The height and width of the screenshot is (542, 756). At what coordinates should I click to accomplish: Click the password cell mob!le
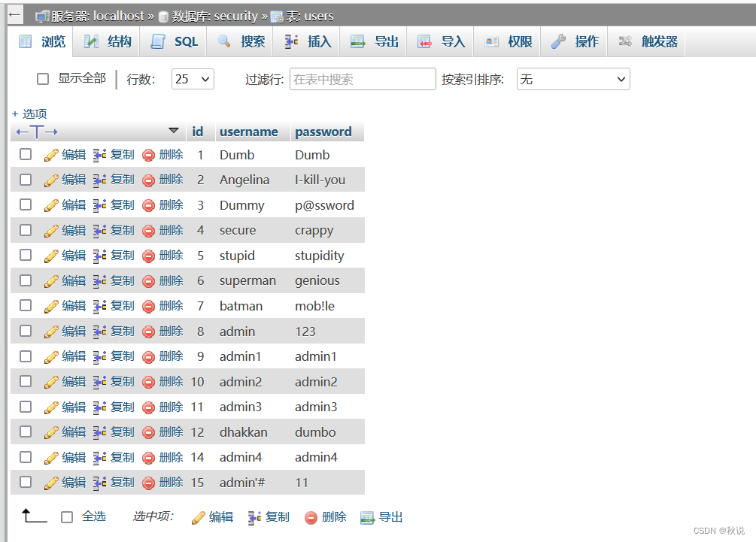[315, 307]
